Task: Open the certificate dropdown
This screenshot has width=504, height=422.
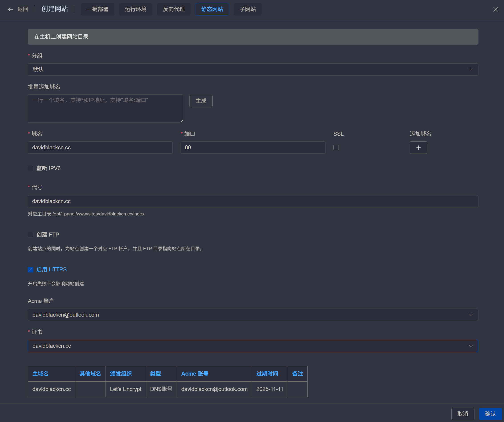Action: pyautogui.click(x=253, y=346)
